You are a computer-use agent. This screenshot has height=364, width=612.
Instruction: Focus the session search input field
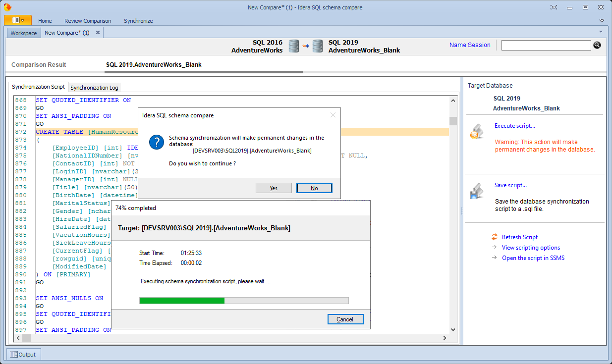(x=546, y=45)
